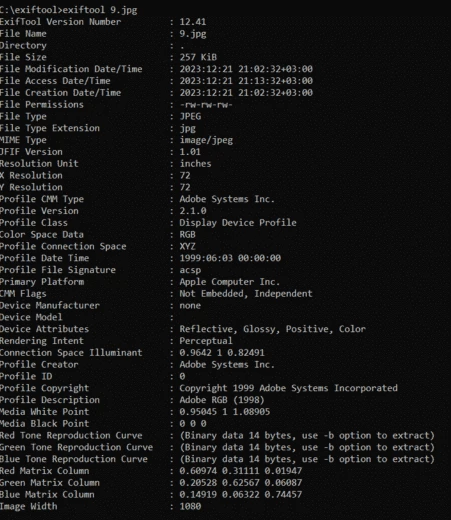Viewport: 451px width, 520px height.
Task: Click the JFIF Version value 1.01
Action: click(190, 152)
